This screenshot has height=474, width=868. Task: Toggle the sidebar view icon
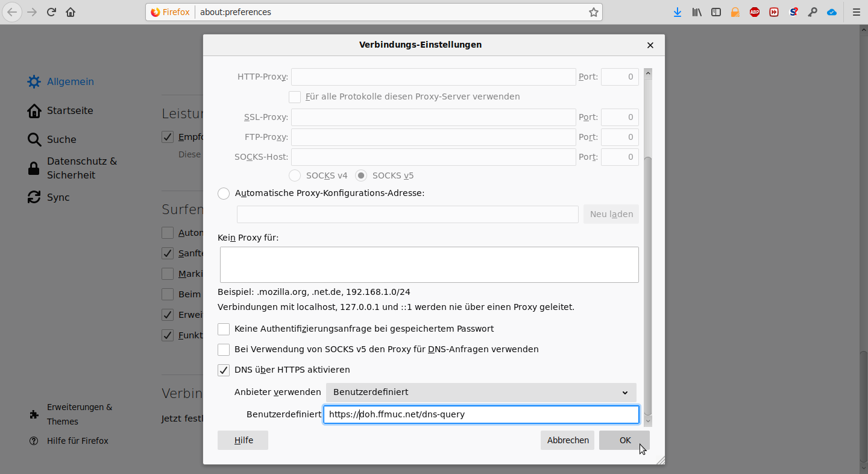click(x=716, y=12)
